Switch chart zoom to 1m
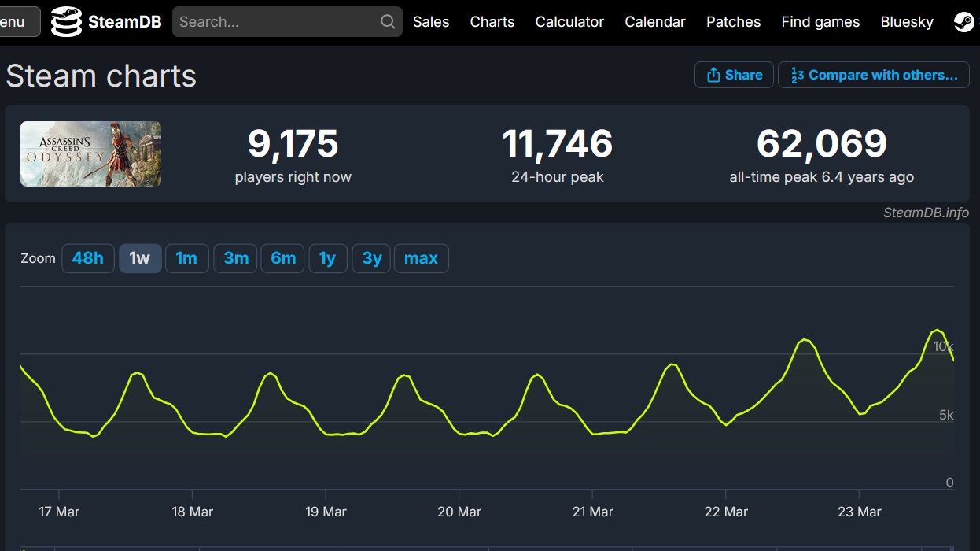This screenshot has width=980, height=551. click(186, 258)
